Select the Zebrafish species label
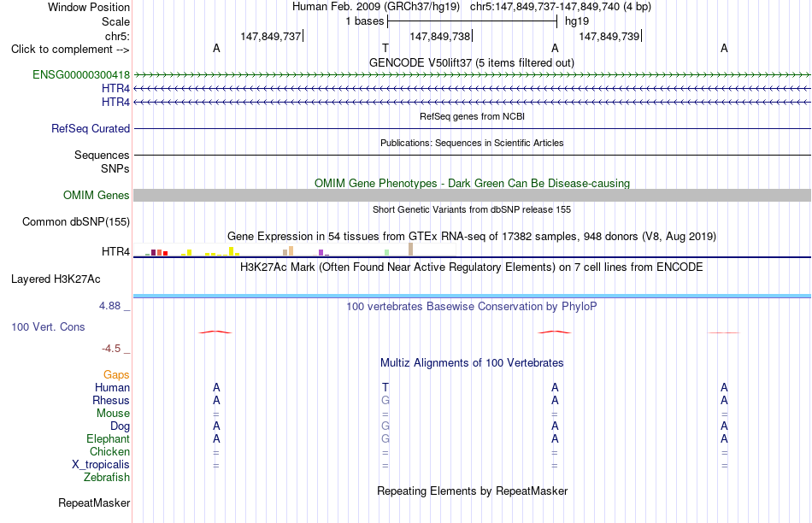 (x=107, y=477)
